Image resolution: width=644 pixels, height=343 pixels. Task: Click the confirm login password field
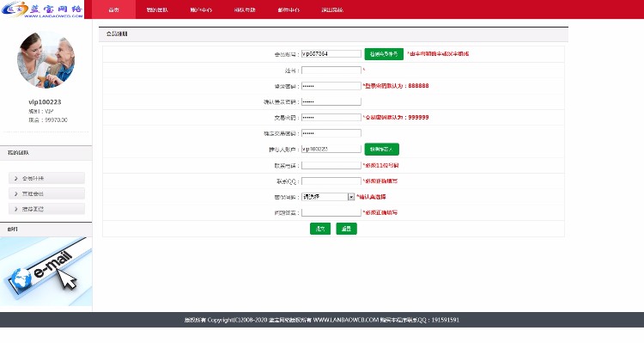pyautogui.click(x=331, y=101)
